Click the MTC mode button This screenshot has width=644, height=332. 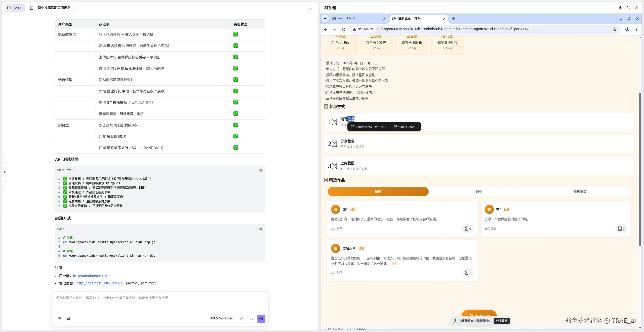pyautogui.click(x=15, y=8)
